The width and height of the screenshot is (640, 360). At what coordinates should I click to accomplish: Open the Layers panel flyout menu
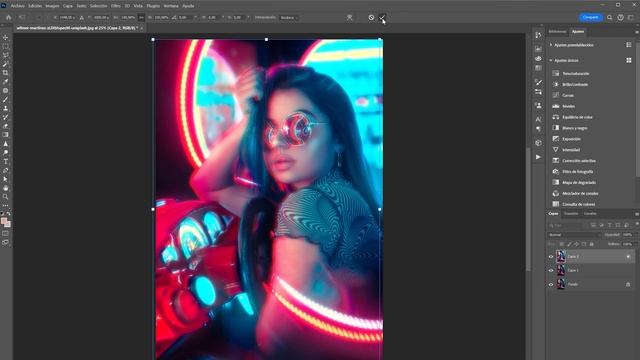(x=636, y=214)
